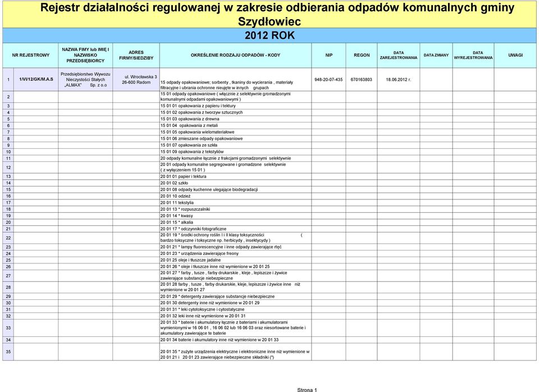Select the 'UWAGI' column header
Viewport: 539px width, 392px height.
515,55
